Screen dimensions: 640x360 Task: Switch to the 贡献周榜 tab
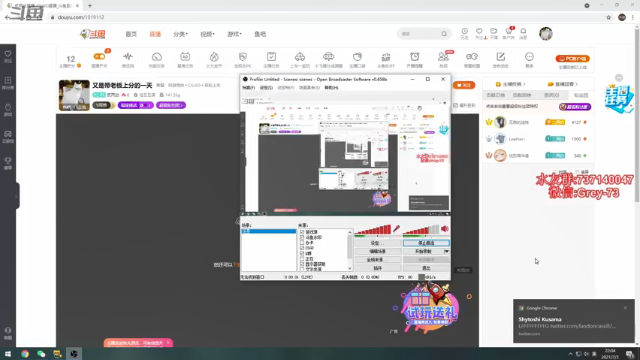click(x=522, y=95)
